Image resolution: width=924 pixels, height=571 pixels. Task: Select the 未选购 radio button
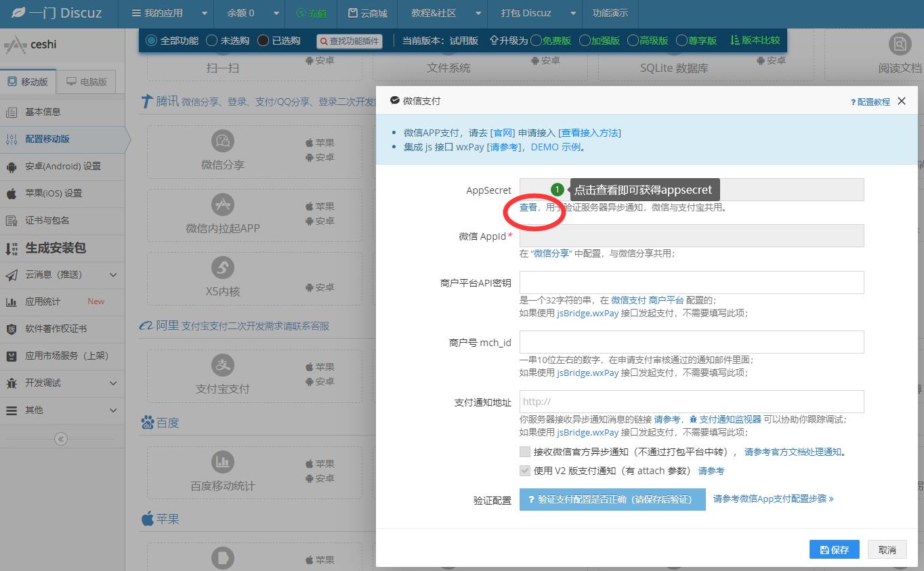tap(211, 41)
